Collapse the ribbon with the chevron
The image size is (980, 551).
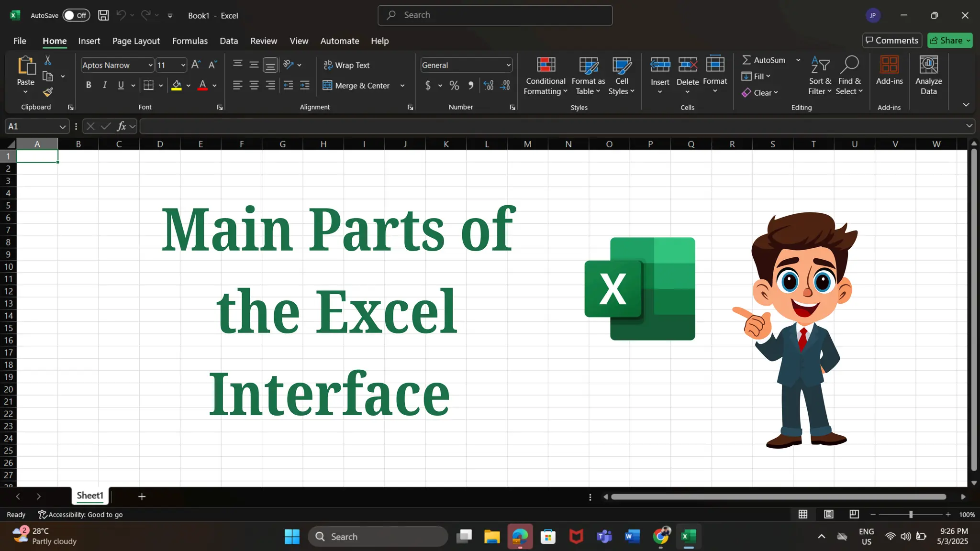pos(966,105)
